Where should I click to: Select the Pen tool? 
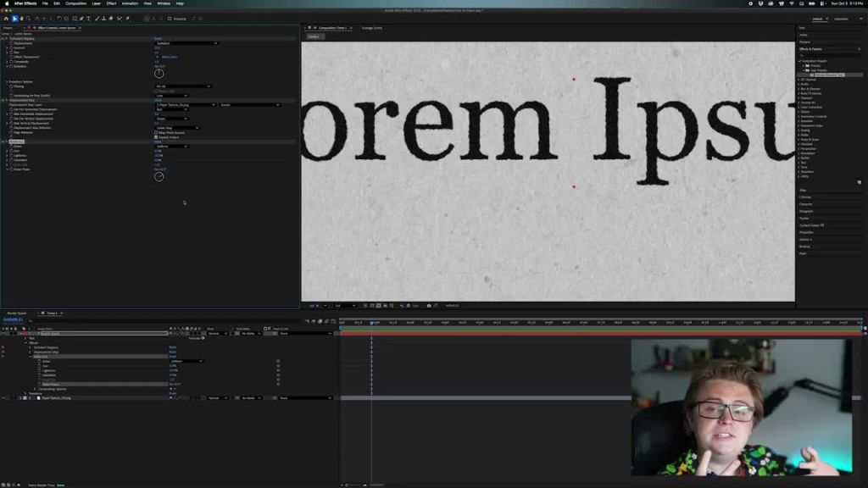point(81,19)
